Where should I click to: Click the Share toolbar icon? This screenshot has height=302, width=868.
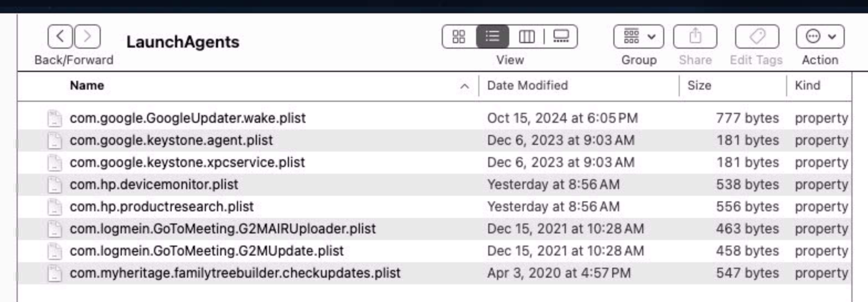[695, 37]
